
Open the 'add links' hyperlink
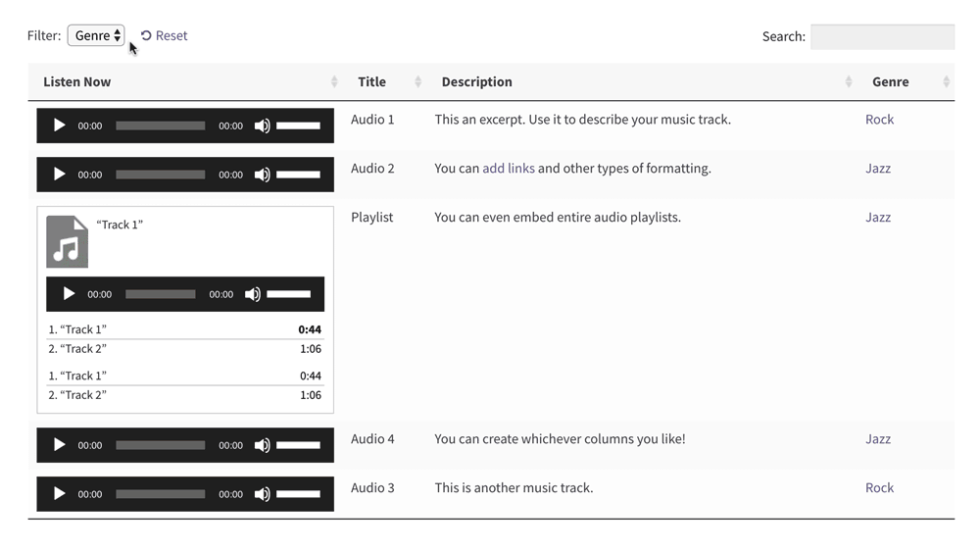(508, 169)
